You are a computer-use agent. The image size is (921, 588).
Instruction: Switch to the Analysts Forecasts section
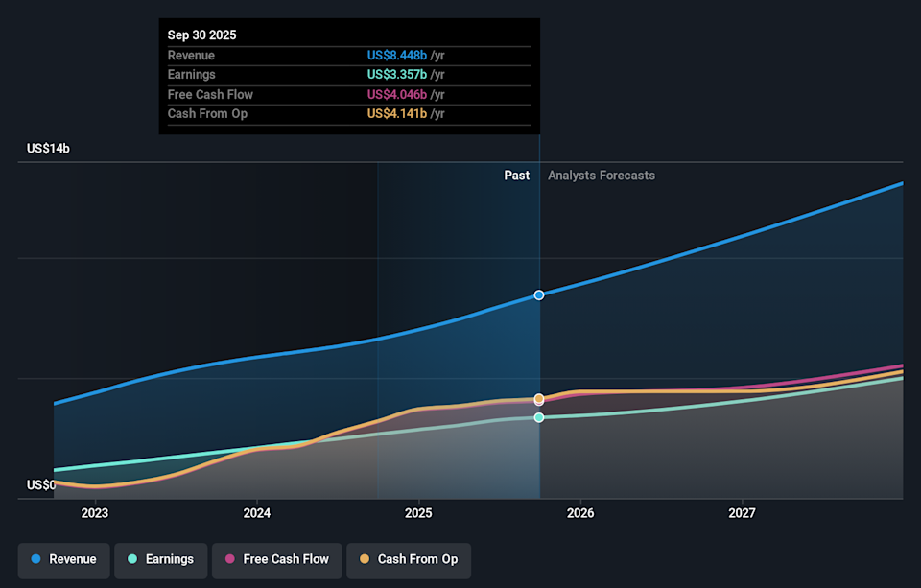pyautogui.click(x=601, y=175)
